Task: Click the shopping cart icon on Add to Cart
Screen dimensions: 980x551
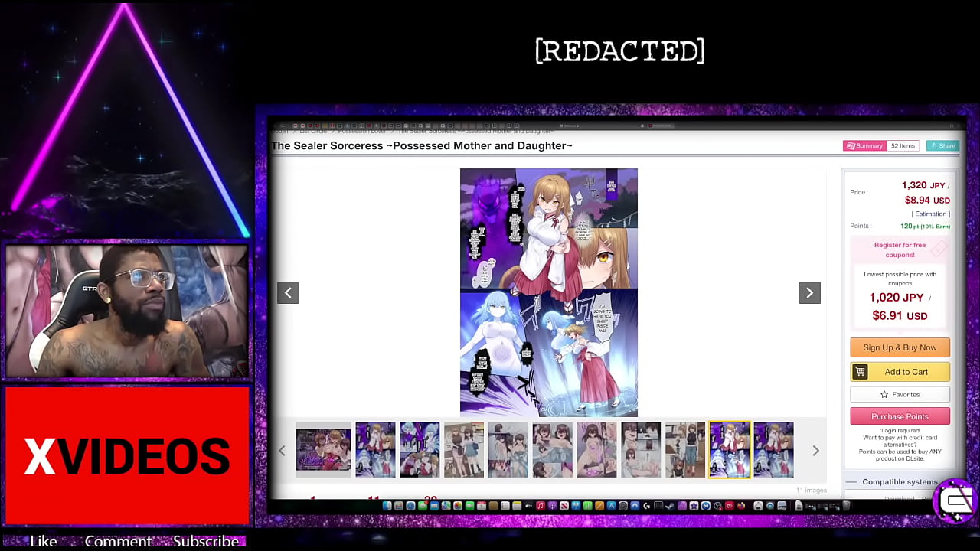Action: tap(861, 372)
